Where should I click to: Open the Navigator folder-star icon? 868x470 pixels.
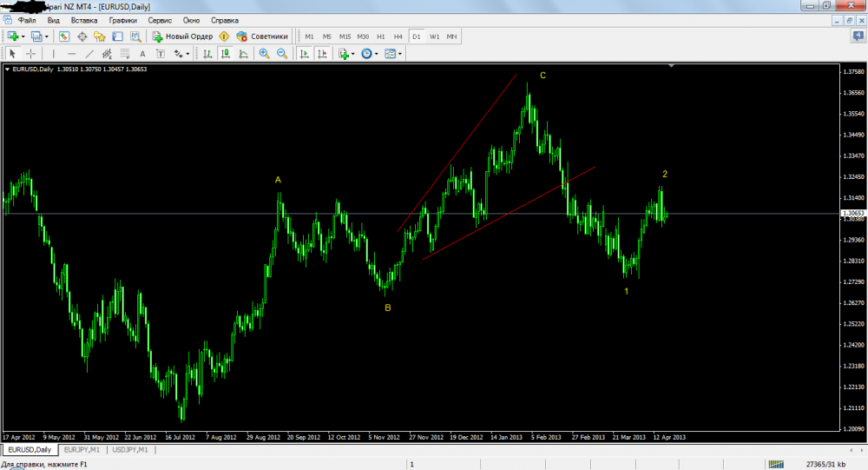(100, 36)
